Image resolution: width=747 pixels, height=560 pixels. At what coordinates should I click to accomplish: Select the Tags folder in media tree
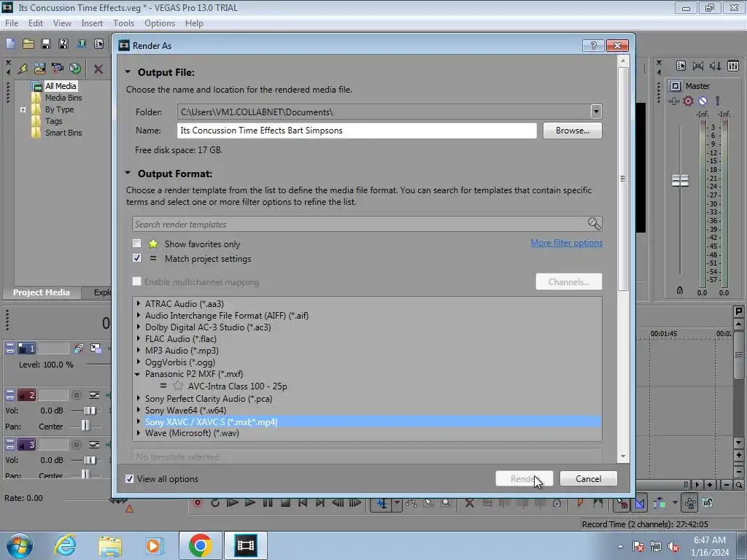click(53, 121)
